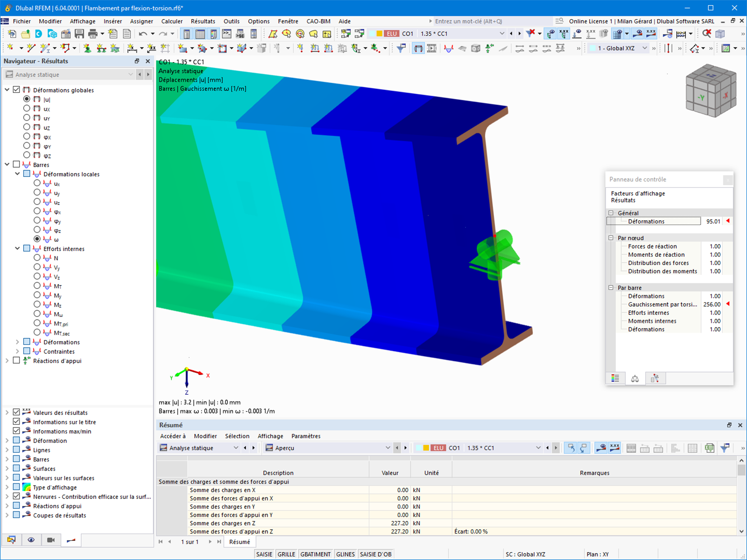Click the GBATIMENT status bar button
747x560 pixels.
[x=316, y=554]
